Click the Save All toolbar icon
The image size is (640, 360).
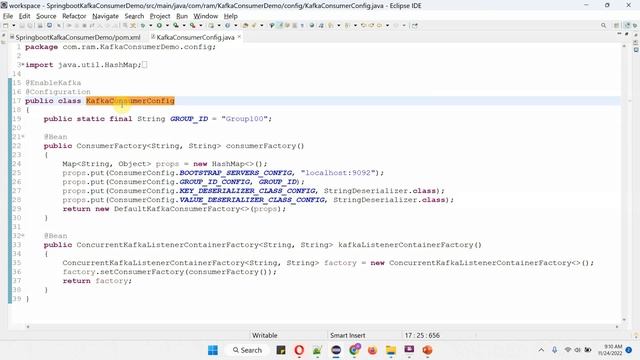(30, 25)
